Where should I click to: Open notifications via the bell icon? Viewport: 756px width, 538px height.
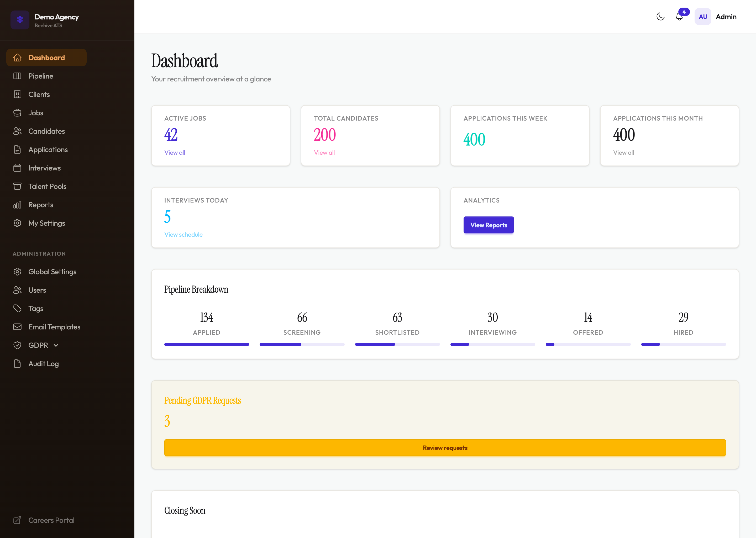tap(679, 17)
